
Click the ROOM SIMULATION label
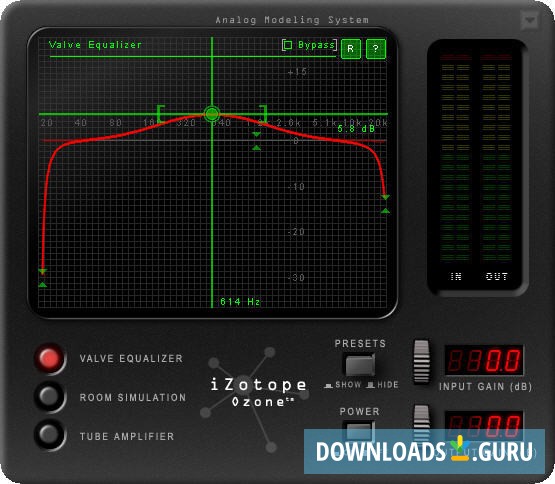click(x=133, y=398)
